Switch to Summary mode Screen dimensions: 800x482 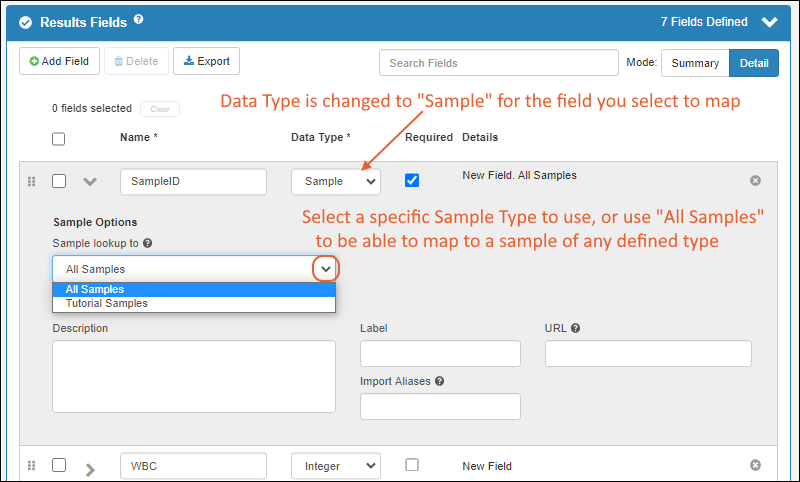(695, 63)
